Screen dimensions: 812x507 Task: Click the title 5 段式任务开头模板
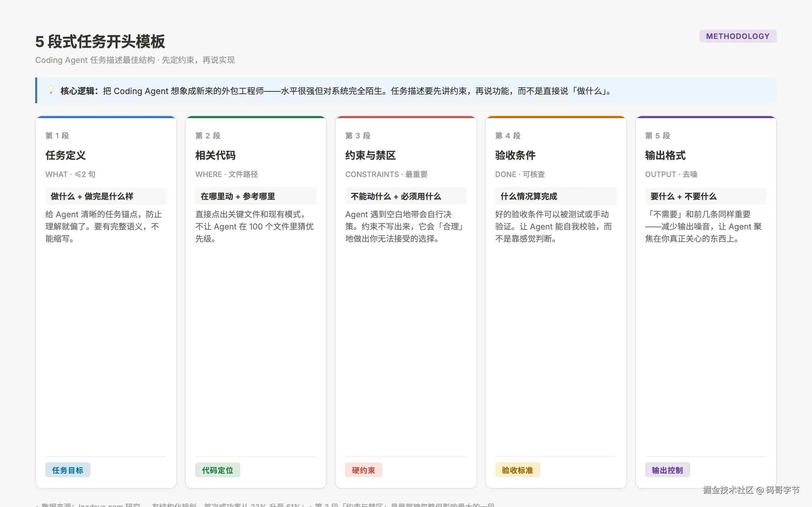click(100, 42)
